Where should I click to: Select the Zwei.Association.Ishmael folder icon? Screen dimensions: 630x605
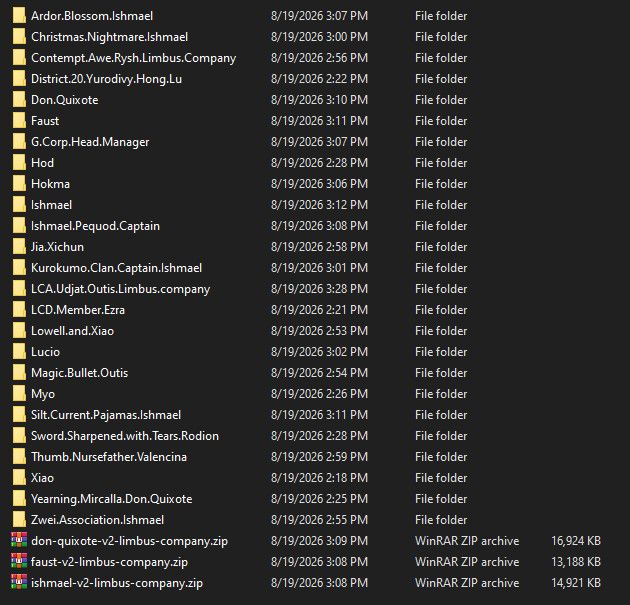tap(19, 519)
